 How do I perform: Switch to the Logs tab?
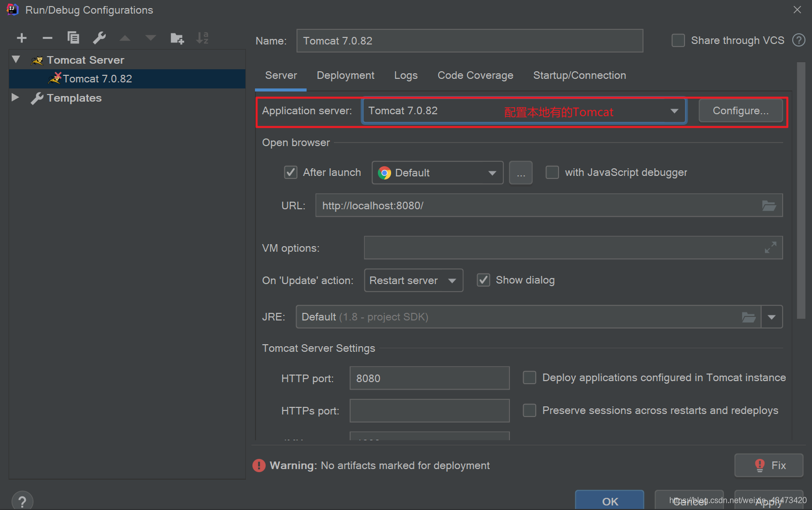(406, 75)
